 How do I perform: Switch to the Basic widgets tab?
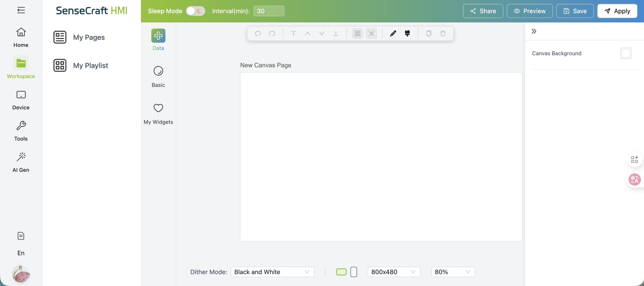(158, 76)
